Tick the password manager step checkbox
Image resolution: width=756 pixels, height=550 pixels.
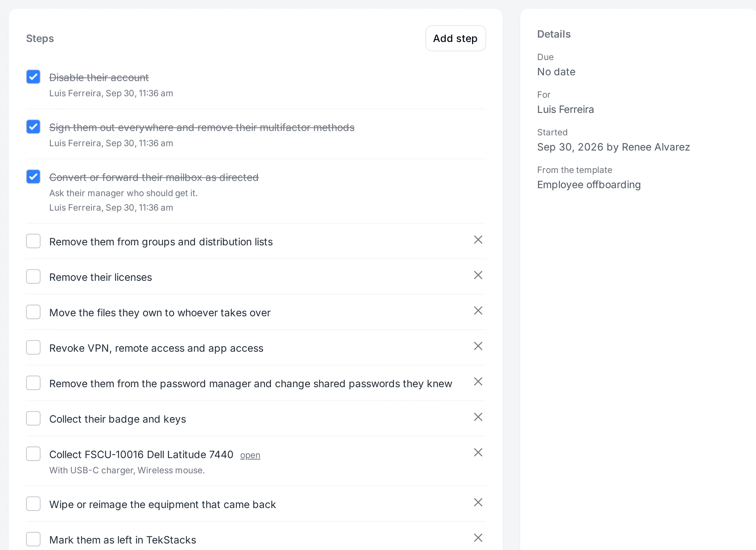(x=33, y=383)
